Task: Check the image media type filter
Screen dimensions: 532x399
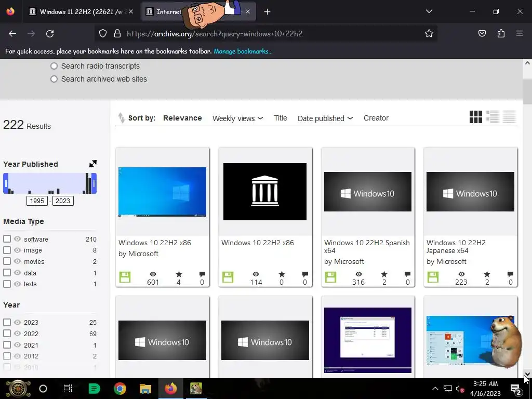Action: [7, 250]
